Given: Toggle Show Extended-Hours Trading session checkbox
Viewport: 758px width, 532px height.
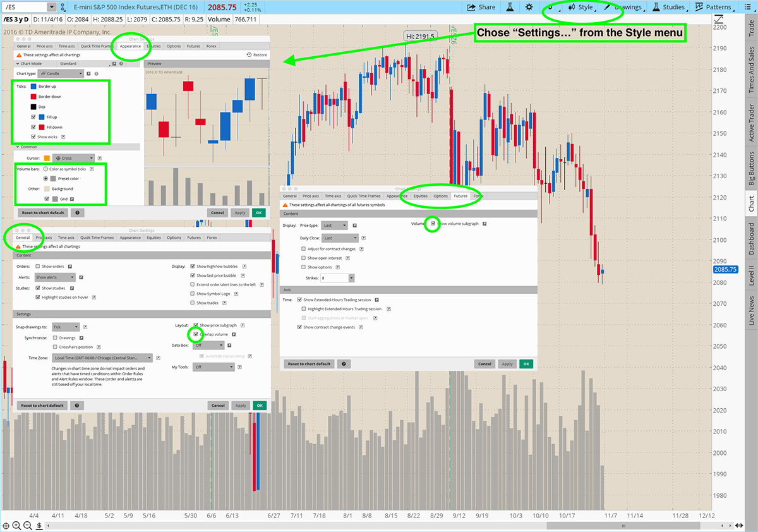Looking at the screenshot, I should (299, 299).
